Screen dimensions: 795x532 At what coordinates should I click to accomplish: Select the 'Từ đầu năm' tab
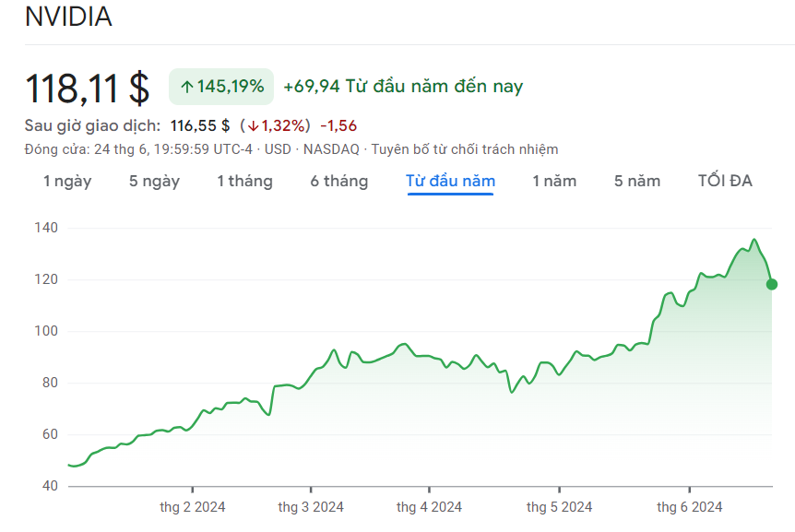pyautogui.click(x=450, y=181)
